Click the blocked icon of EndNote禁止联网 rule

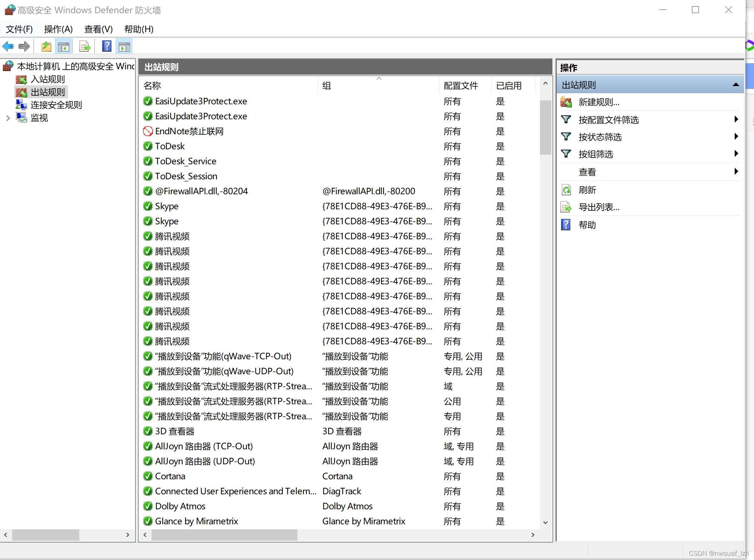click(148, 131)
